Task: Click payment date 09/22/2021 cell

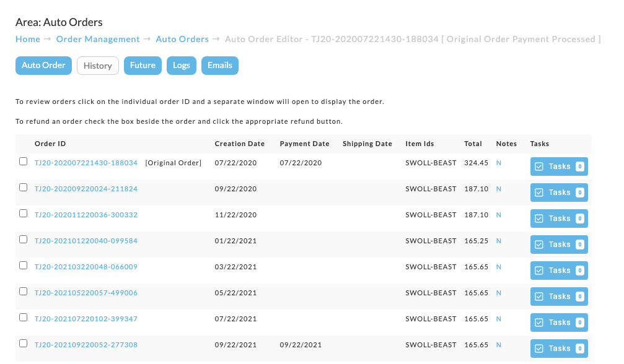Action: coord(301,345)
